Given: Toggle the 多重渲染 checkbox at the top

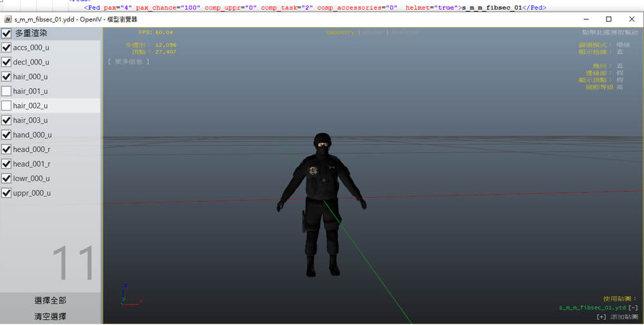Looking at the screenshot, I should 6,33.
